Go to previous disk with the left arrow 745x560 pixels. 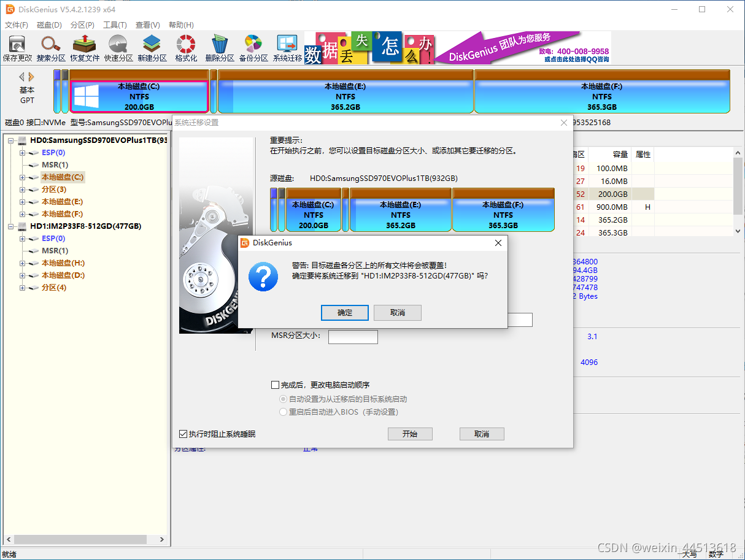click(22, 77)
